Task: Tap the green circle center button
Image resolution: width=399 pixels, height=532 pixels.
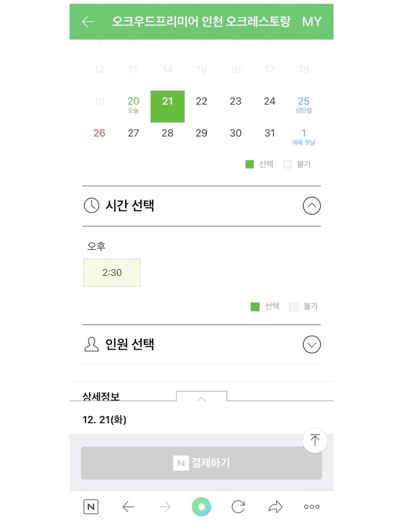Action: [x=201, y=507]
